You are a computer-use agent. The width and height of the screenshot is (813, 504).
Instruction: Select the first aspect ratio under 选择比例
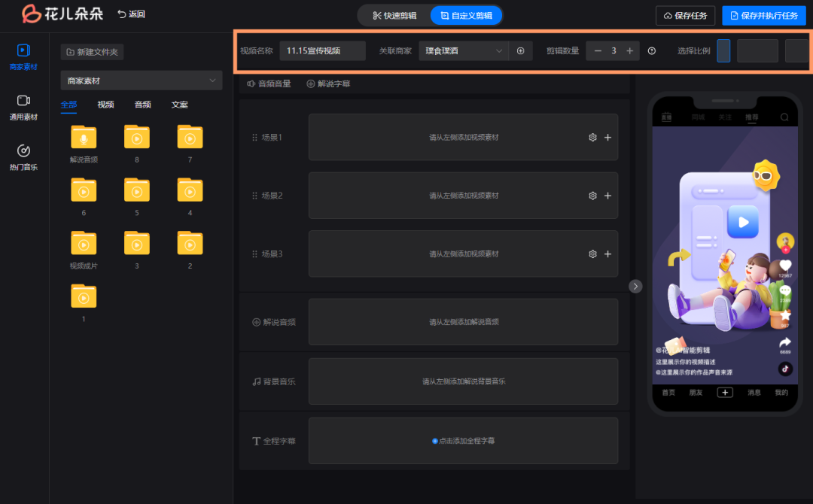tap(723, 50)
